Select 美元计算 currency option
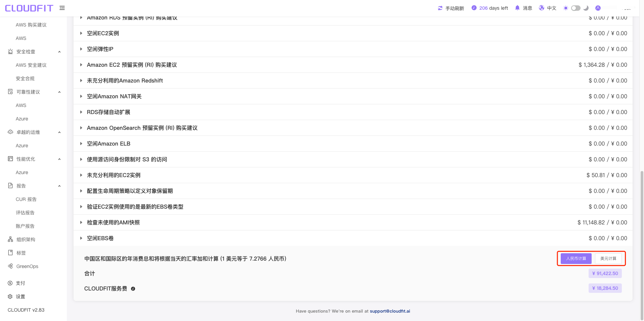Viewport: 644px width, 321px height. pos(608,259)
